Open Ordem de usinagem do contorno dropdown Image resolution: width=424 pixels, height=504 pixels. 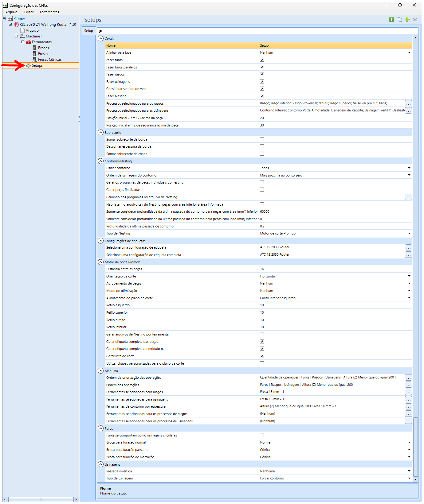pos(409,175)
